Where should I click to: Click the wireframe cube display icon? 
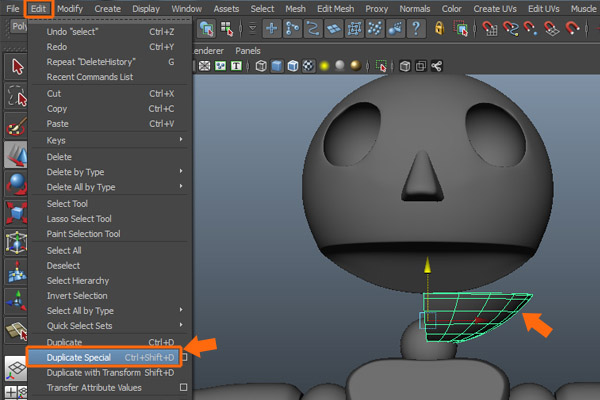click(x=262, y=67)
